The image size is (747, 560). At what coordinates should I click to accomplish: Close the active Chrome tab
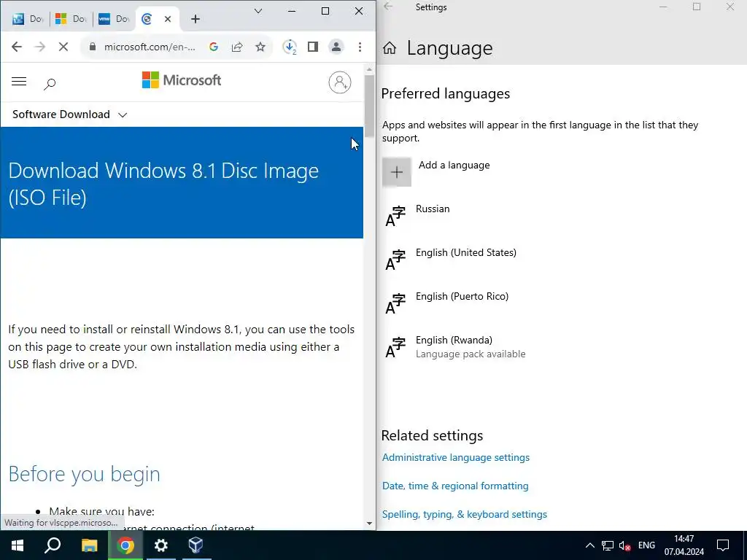pyautogui.click(x=168, y=19)
